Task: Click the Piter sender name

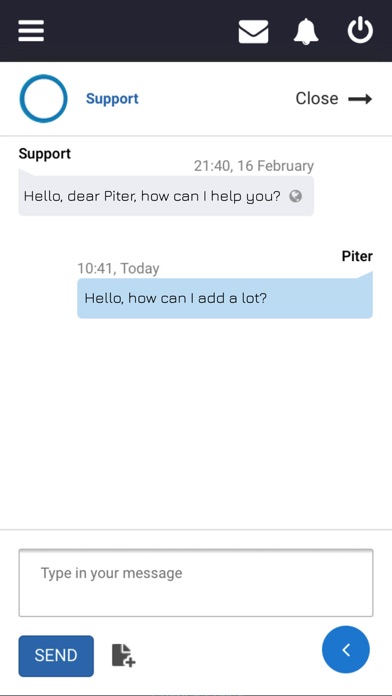Action: (357, 256)
